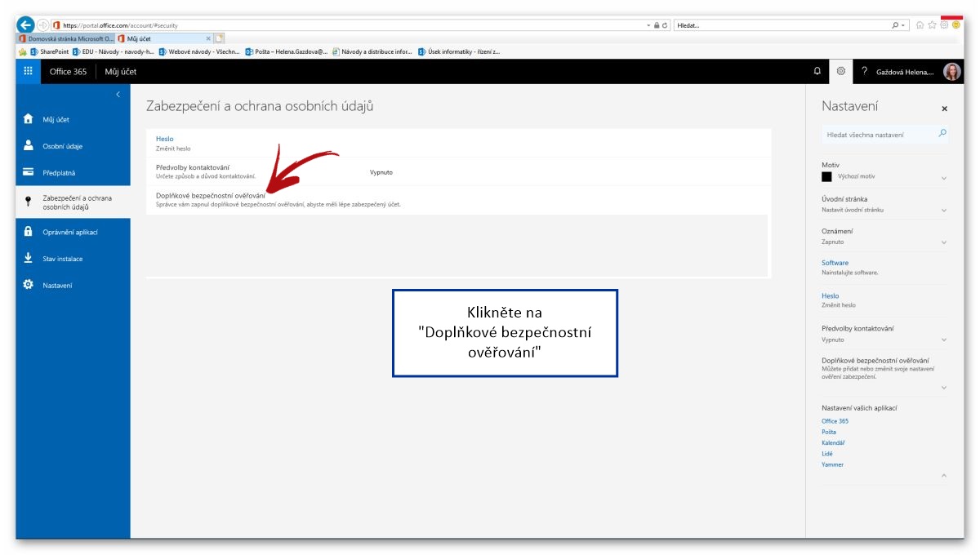Select Stav instalace in left navigation
This screenshot has height=555, width=980.
pyautogui.click(x=62, y=259)
